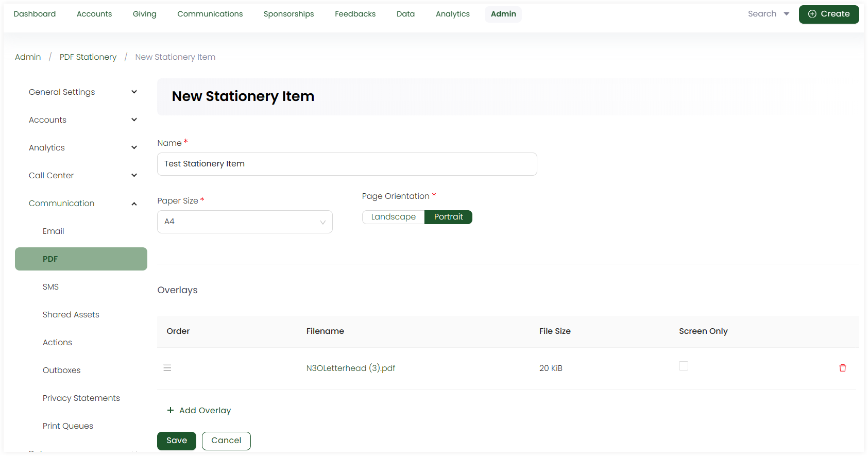Click the 20 KiB file size cell
This screenshot has width=868, height=456.
coord(551,368)
